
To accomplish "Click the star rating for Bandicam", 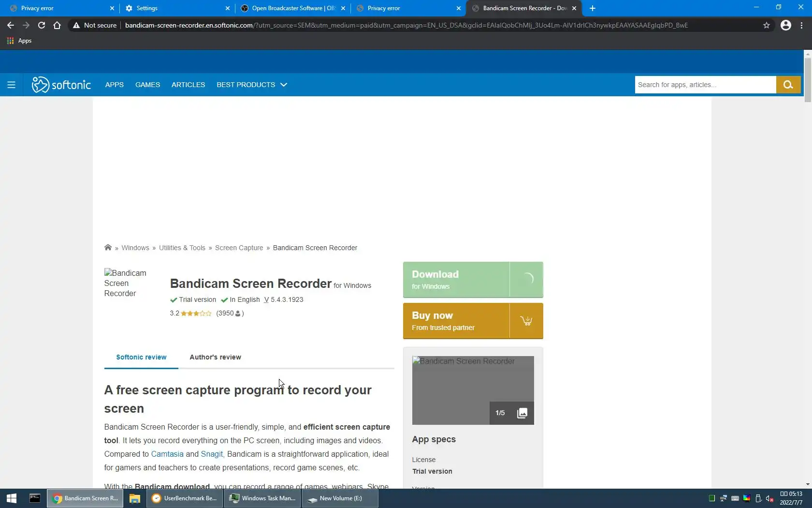I will tap(196, 314).
